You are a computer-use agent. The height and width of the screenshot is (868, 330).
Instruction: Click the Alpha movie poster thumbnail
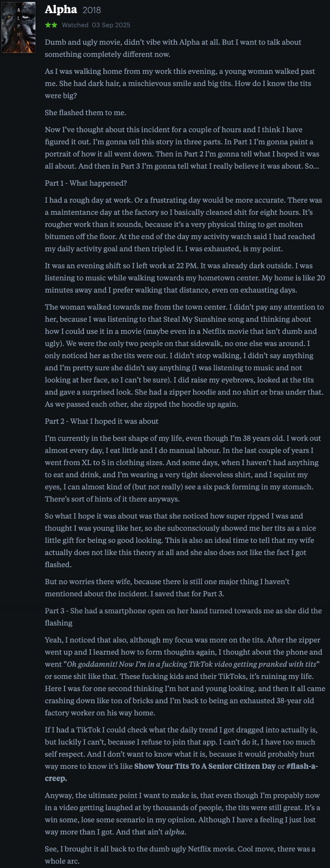click(x=18, y=27)
